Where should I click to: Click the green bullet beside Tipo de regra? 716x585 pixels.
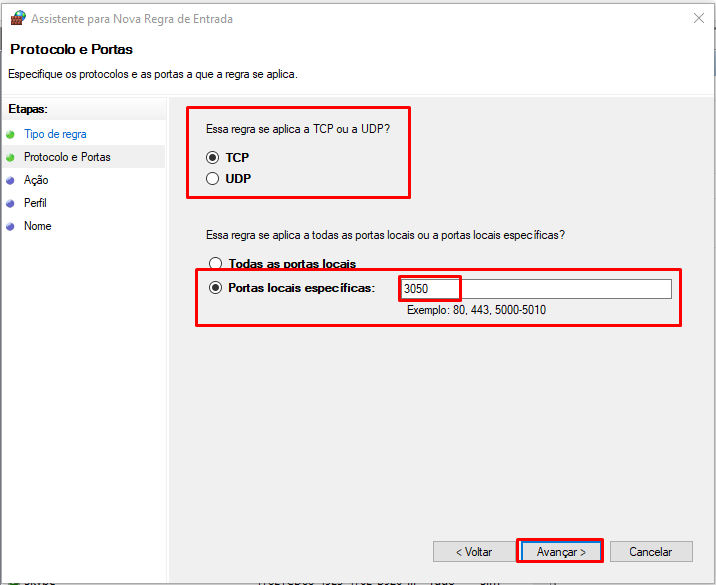(x=11, y=134)
